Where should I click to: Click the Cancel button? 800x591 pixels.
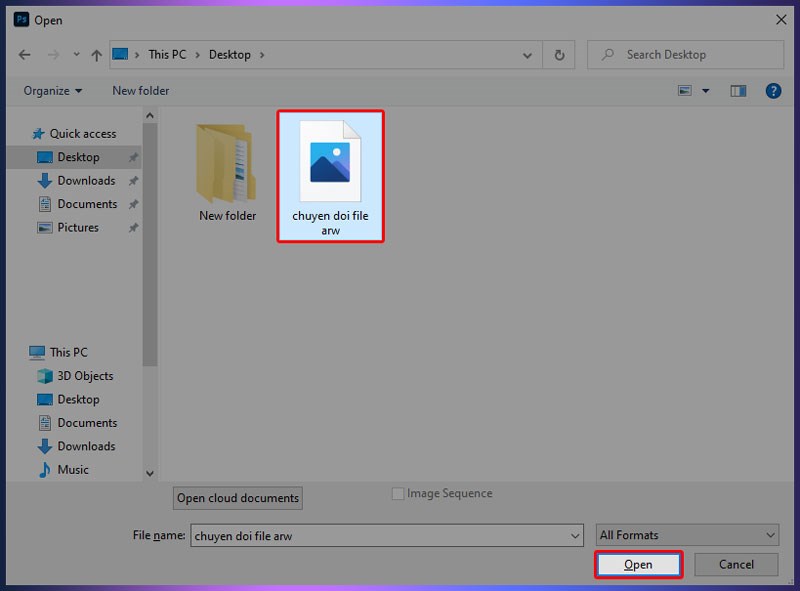[x=736, y=564]
